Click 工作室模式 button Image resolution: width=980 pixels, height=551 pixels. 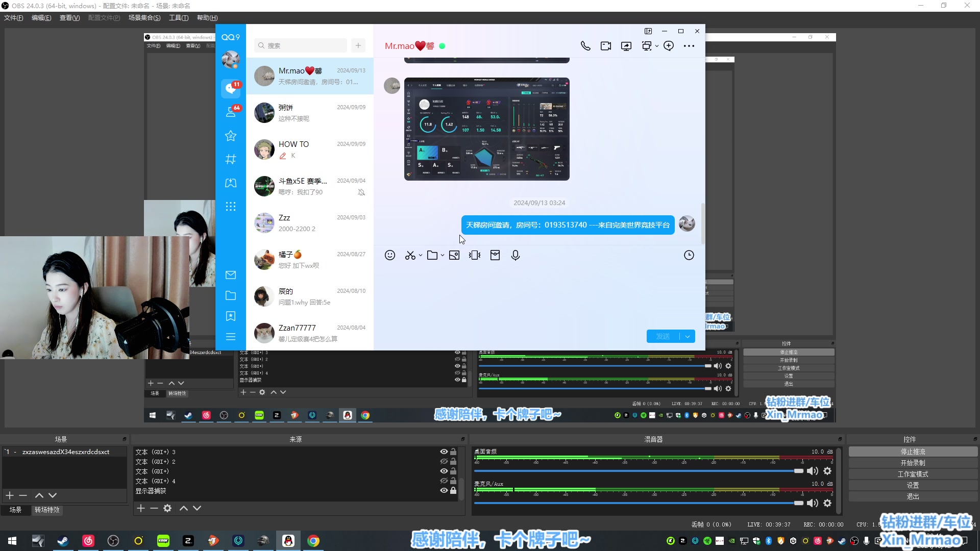click(913, 474)
